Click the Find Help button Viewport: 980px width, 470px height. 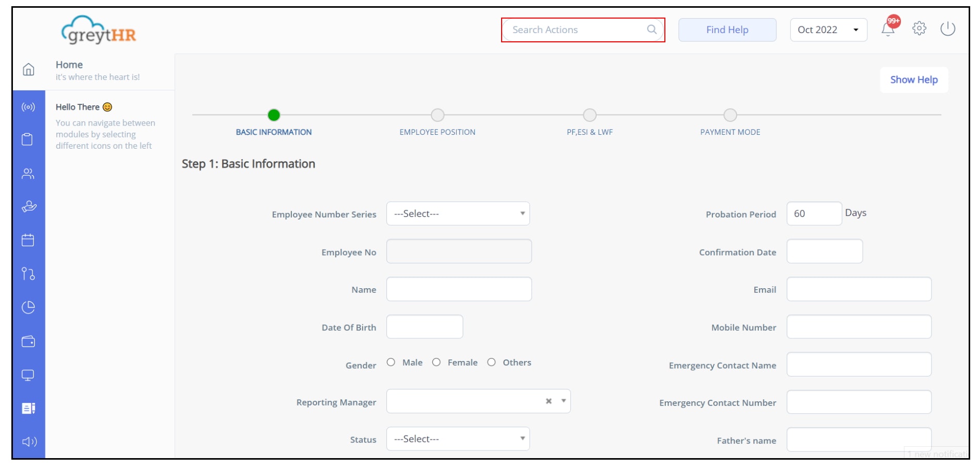click(x=727, y=29)
